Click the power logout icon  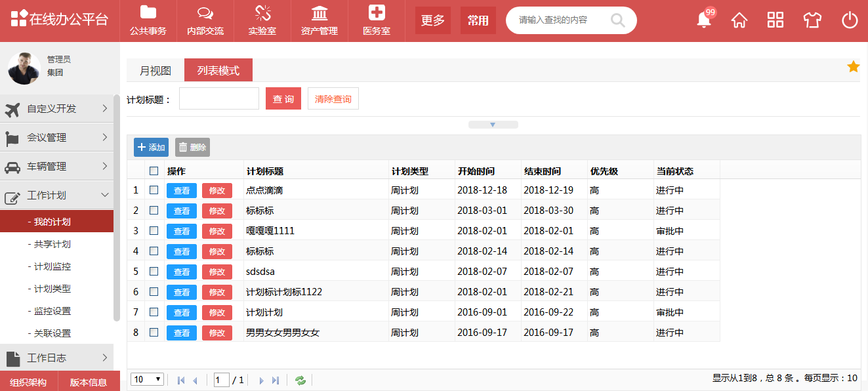[x=850, y=20]
